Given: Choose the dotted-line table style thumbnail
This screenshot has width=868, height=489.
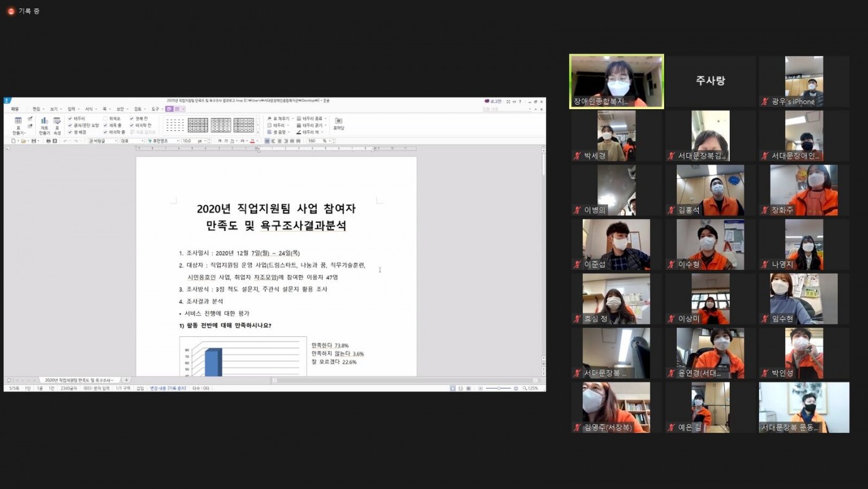Looking at the screenshot, I should coord(175,125).
